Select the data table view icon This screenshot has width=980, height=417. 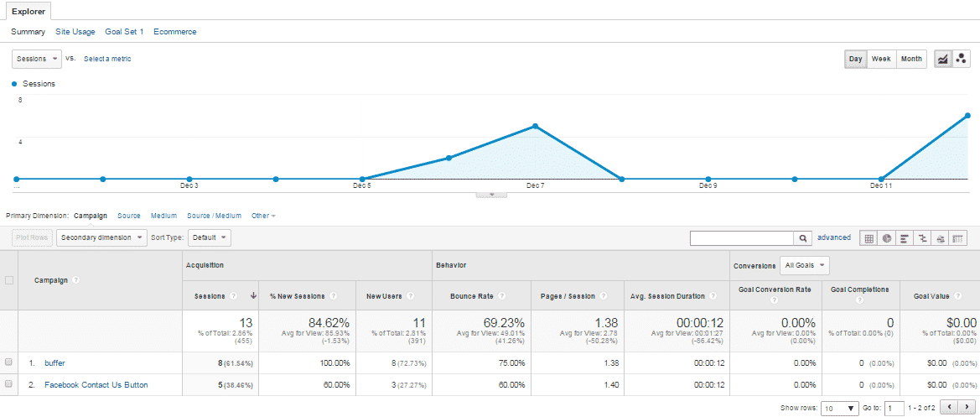coord(869,238)
